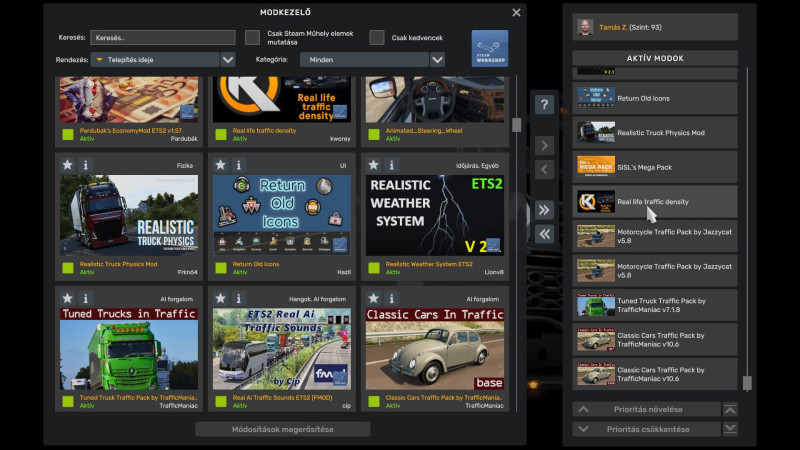Remove selected mod from active list arrow
Viewport: 800px width, 450px height.
pyautogui.click(x=544, y=169)
